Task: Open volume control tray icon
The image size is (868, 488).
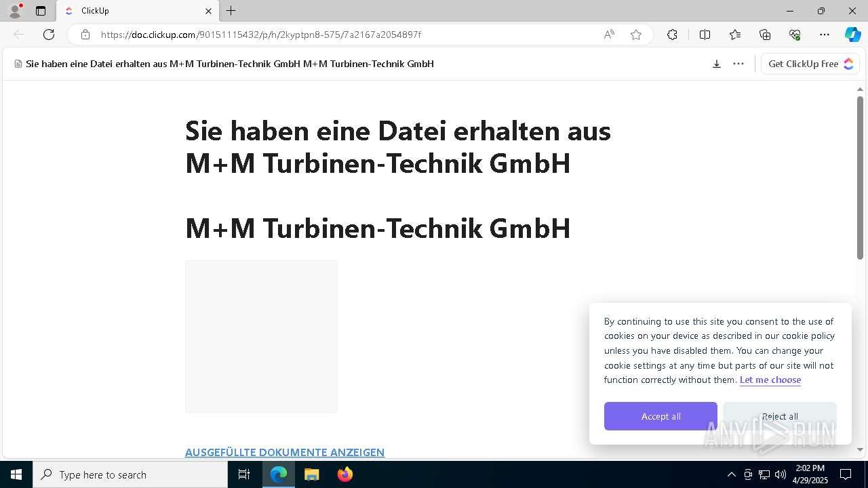Action: pos(781,474)
